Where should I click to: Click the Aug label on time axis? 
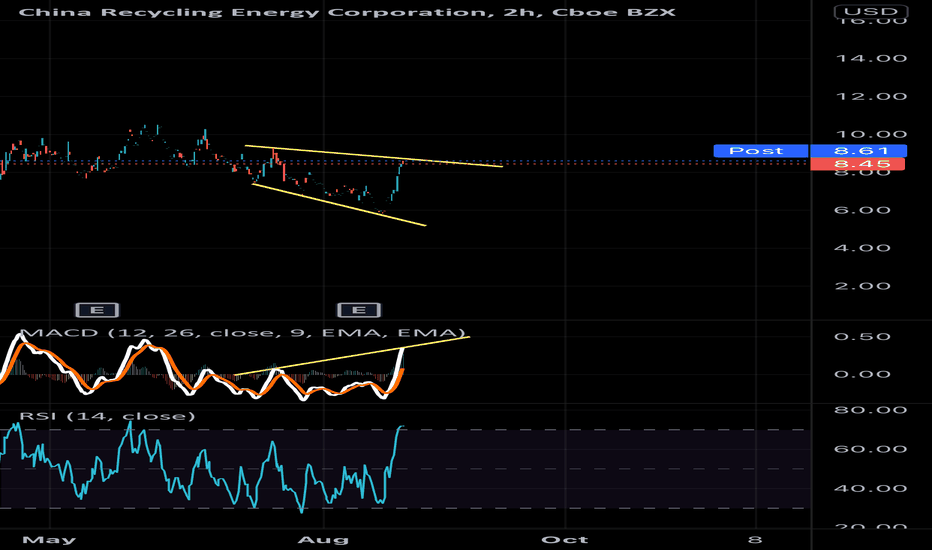(x=323, y=540)
